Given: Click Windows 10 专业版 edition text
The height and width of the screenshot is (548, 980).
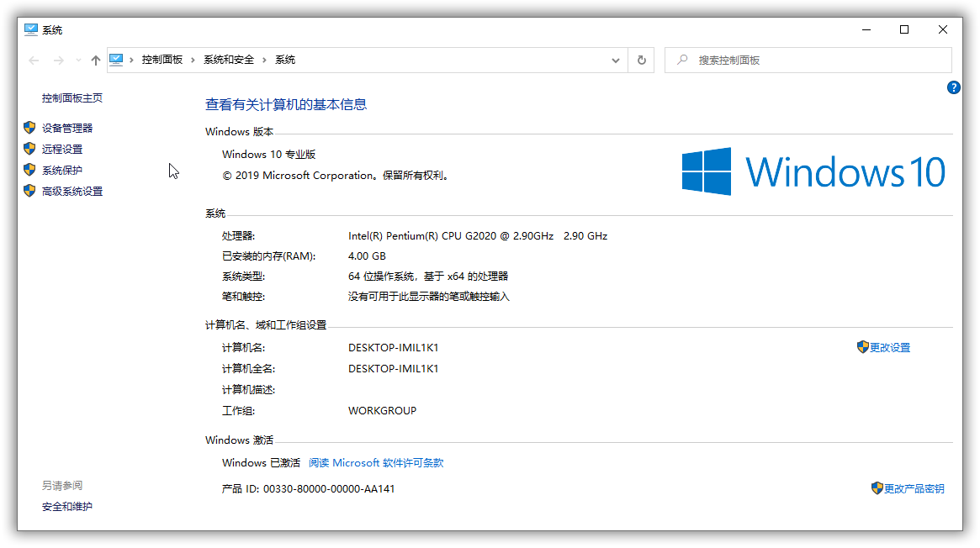Looking at the screenshot, I should [268, 154].
